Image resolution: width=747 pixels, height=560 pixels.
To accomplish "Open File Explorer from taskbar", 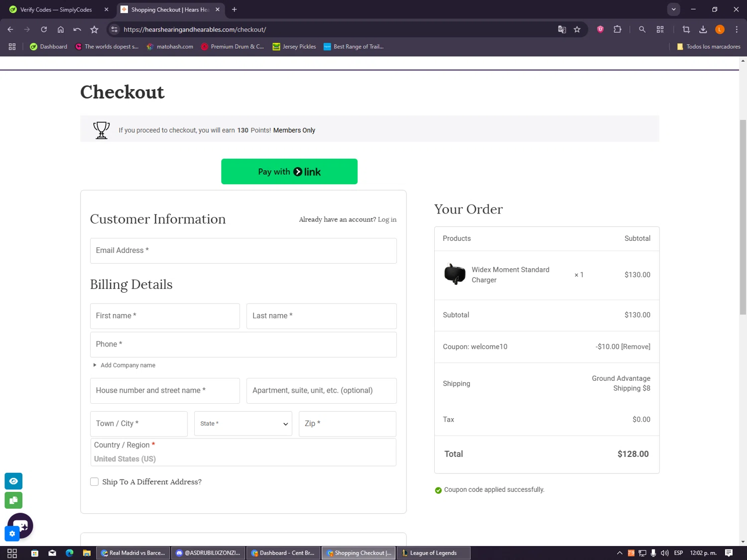I will [87, 553].
